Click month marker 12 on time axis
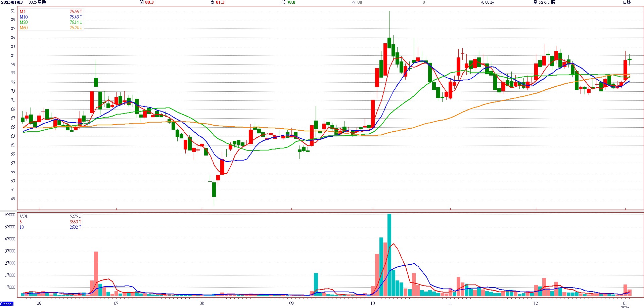This screenshot has width=644, height=308. coord(536,303)
